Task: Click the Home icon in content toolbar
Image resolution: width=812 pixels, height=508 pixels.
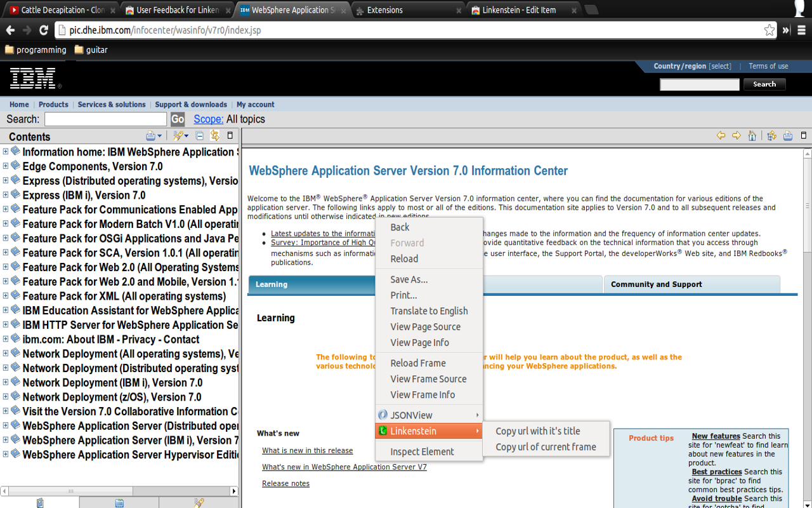Action: [x=752, y=135]
